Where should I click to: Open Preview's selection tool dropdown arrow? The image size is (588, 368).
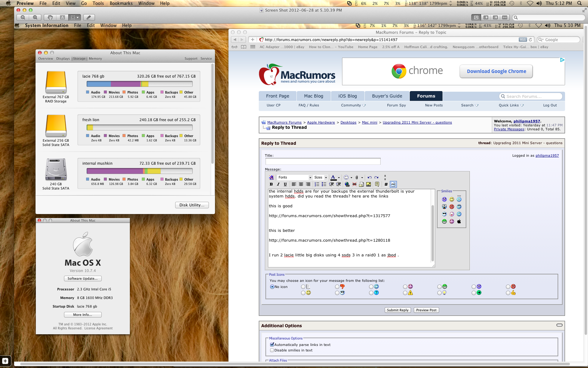[78, 17]
